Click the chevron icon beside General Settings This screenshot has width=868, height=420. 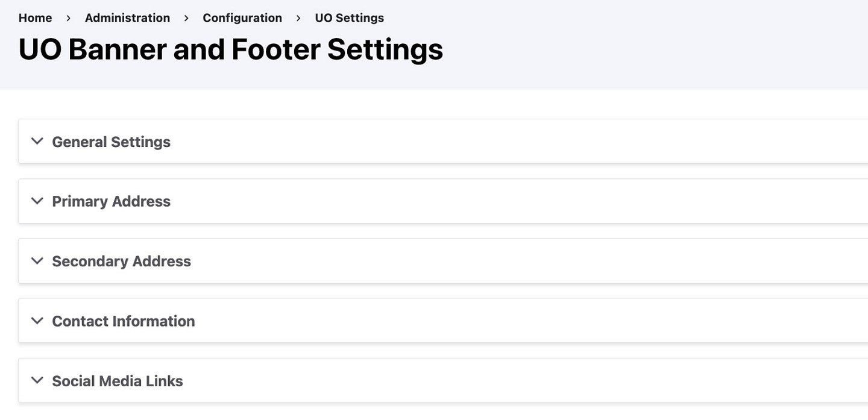(37, 142)
